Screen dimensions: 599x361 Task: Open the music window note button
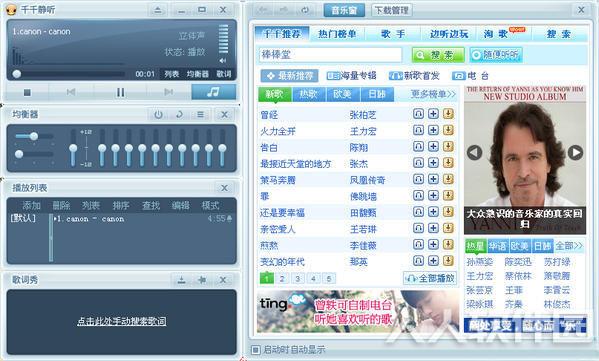click(214, 92)
